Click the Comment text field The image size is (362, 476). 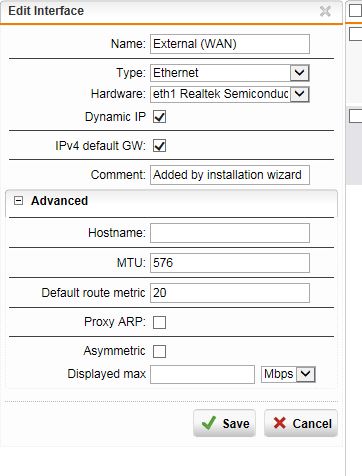[x=230, y=175]
